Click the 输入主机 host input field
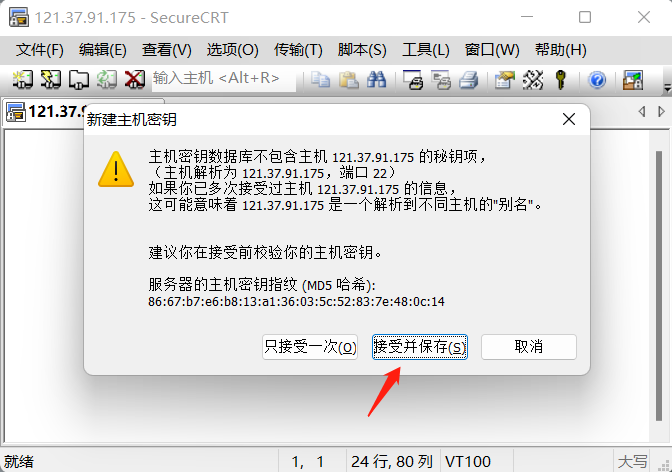 tap(224, 79)
